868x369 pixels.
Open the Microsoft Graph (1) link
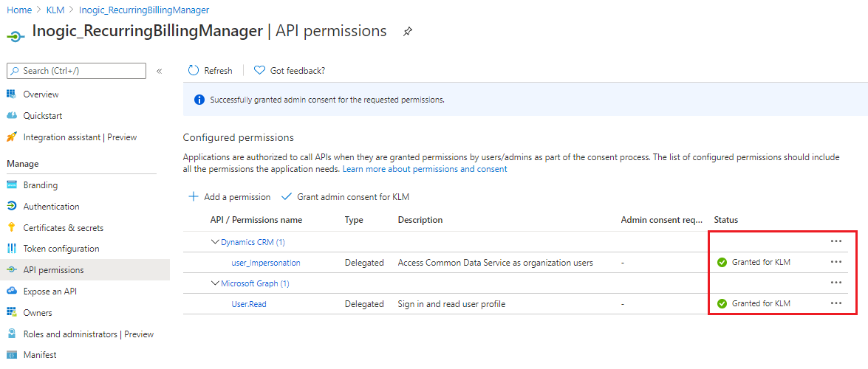pyautogui.click(x=255, y=283)
